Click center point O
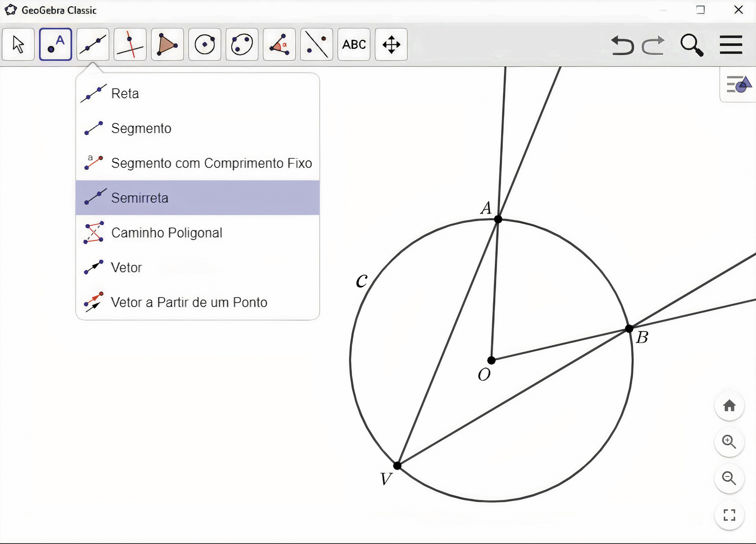Screen dimensions: 756x544 pyautogui.click(x=491, y=360)
